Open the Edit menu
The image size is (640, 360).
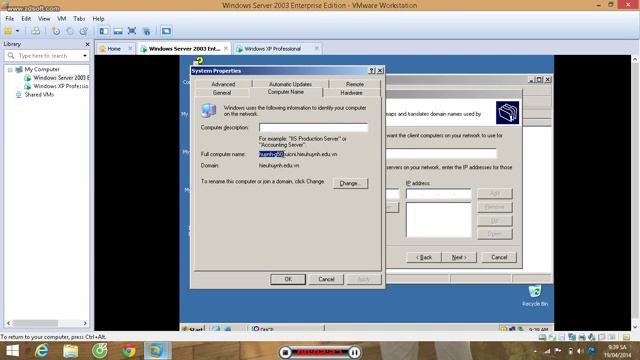pos(26,19)
